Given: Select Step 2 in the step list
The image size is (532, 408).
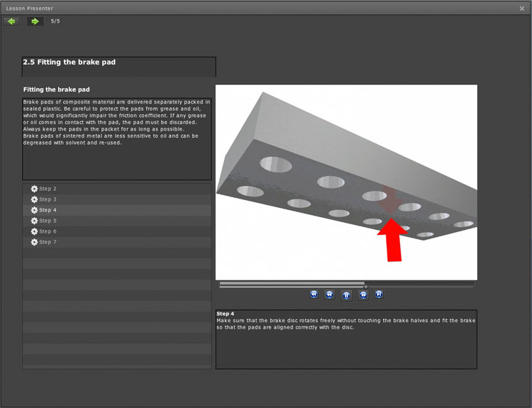Looking at the screenshot, I should (x=48, y=189).
